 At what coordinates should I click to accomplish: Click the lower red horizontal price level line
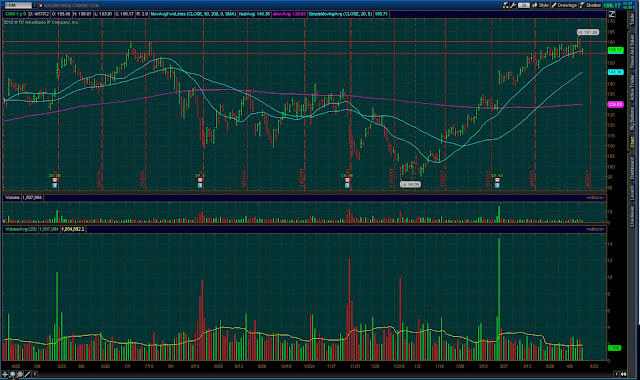coord(304,53)
